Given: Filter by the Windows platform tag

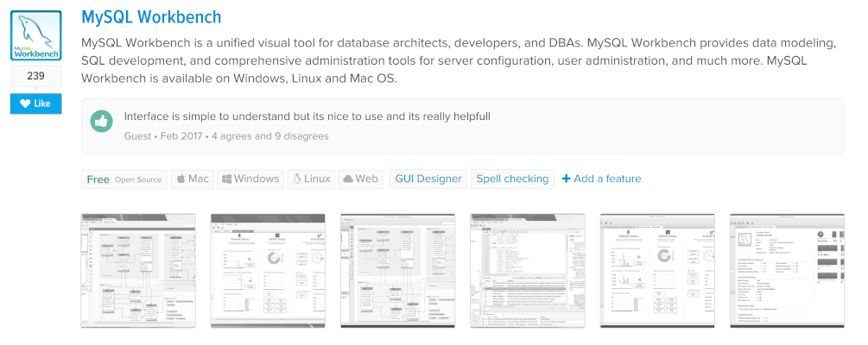Looking at the screenshot, I should coord(250,179).
